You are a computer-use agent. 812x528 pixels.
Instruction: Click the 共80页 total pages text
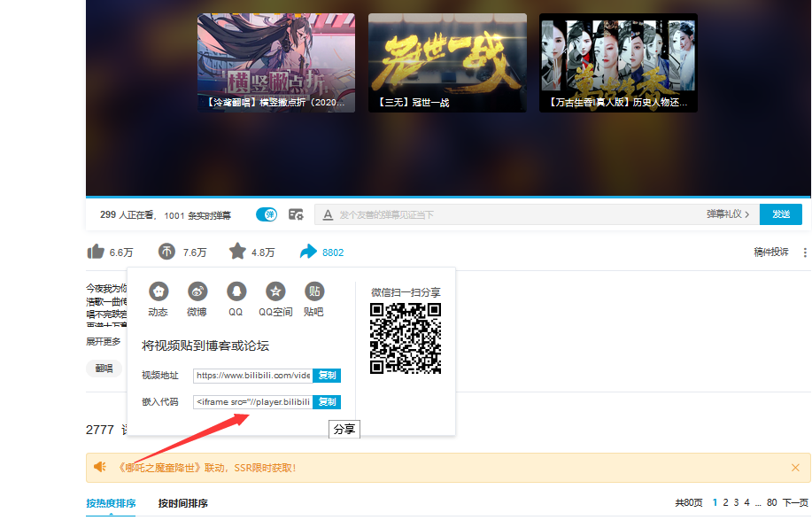pyautogui.click(x=689, y=502)
